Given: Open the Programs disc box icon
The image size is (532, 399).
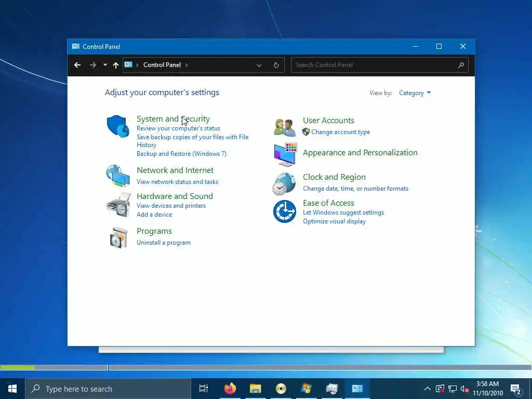Looking at the screenshot, I should click(x=119, y=237).
